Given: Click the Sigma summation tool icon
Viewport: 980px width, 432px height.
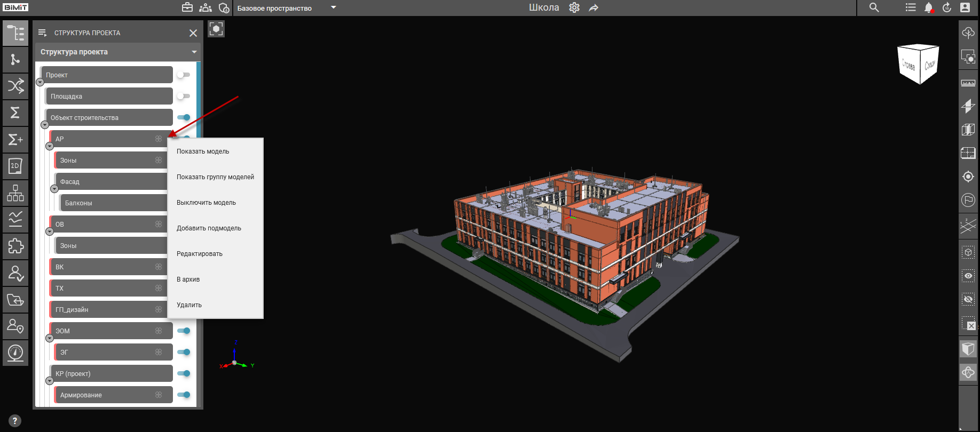Looking at the screenshot, I should pyautogui.click(x=15, y=113).
